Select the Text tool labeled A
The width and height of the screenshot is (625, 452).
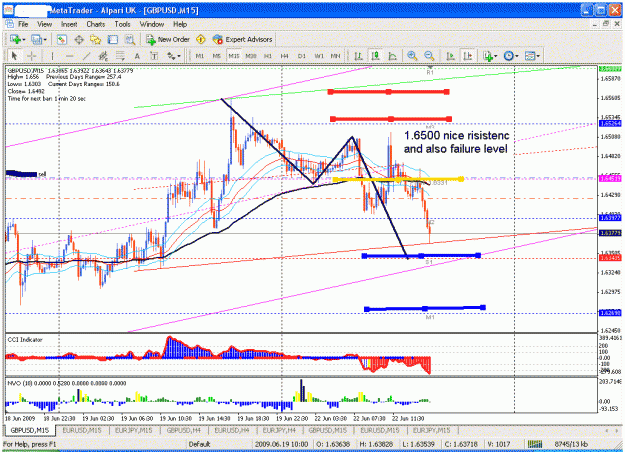pos(137,56)
